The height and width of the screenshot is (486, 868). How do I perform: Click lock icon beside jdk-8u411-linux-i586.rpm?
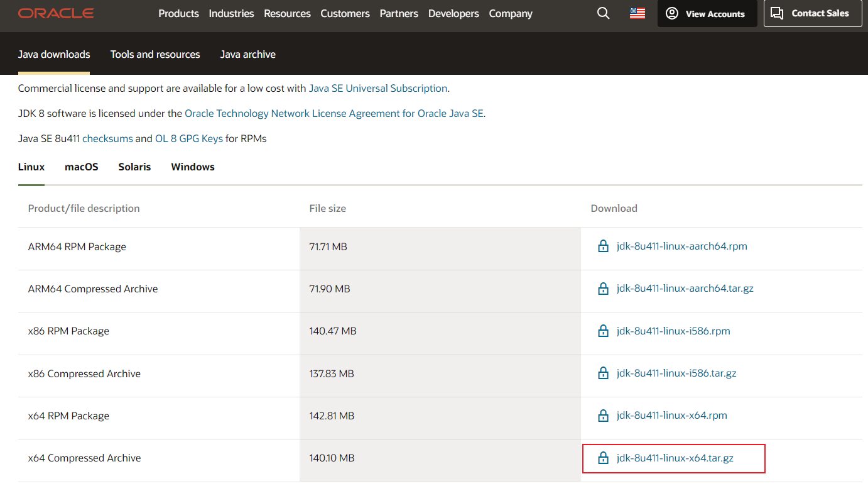pyautogui.click(x=604, y=331)
